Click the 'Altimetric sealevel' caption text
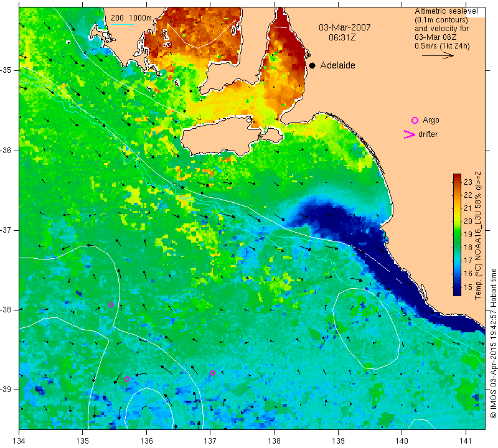Screen dimensions: 498x448 point(446,11)
